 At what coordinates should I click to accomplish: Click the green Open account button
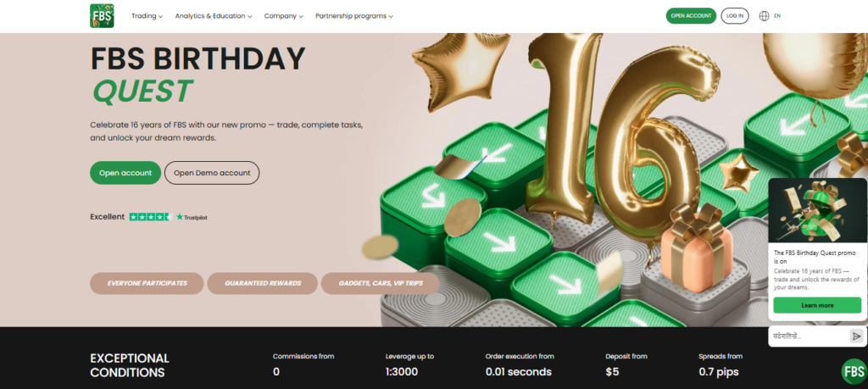(125, 173)
